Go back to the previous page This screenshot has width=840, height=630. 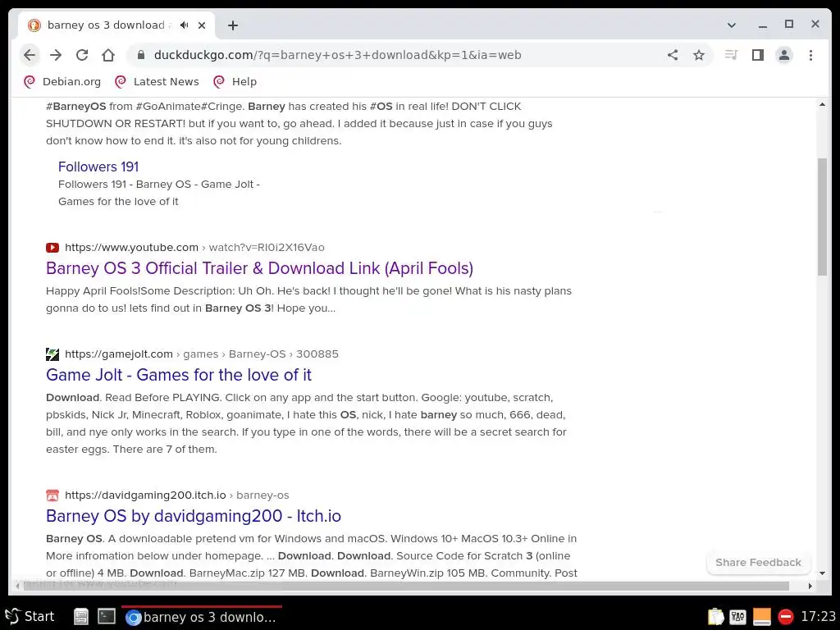[30, 55]
